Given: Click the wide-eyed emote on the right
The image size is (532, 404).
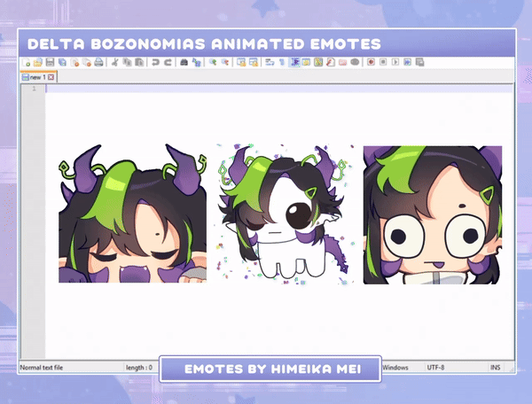Looking at the screenshot, I should point(432,215).
